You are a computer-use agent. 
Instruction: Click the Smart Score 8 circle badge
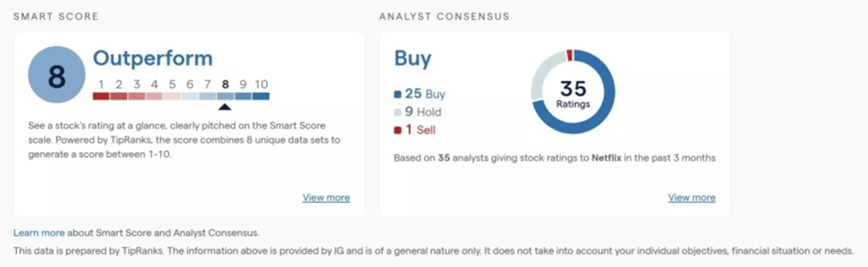[x=57, y=75]
